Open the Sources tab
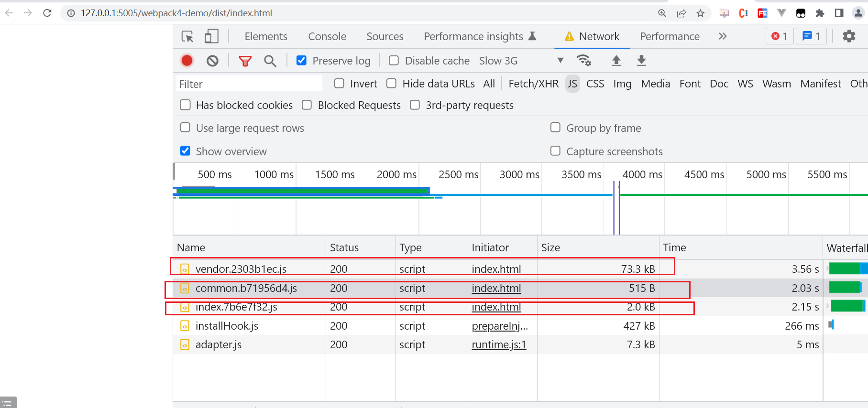This screenshot has width=868, height=408. coord(385,36)
